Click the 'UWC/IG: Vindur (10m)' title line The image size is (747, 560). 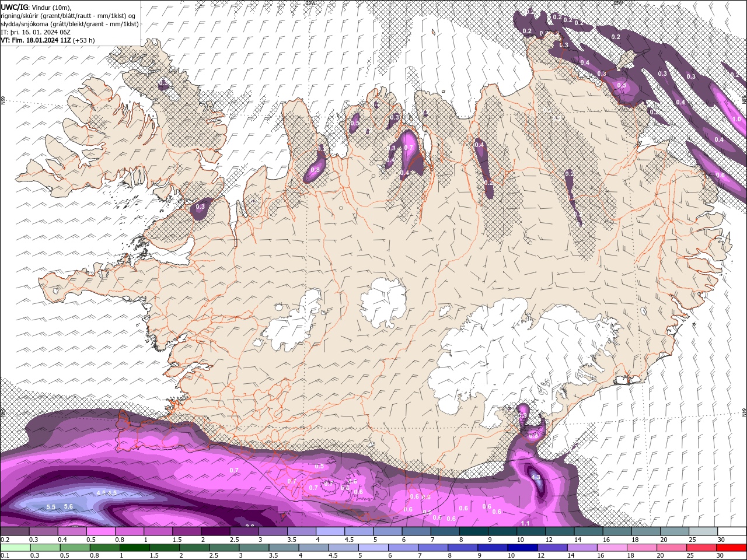tap(36, 7)
